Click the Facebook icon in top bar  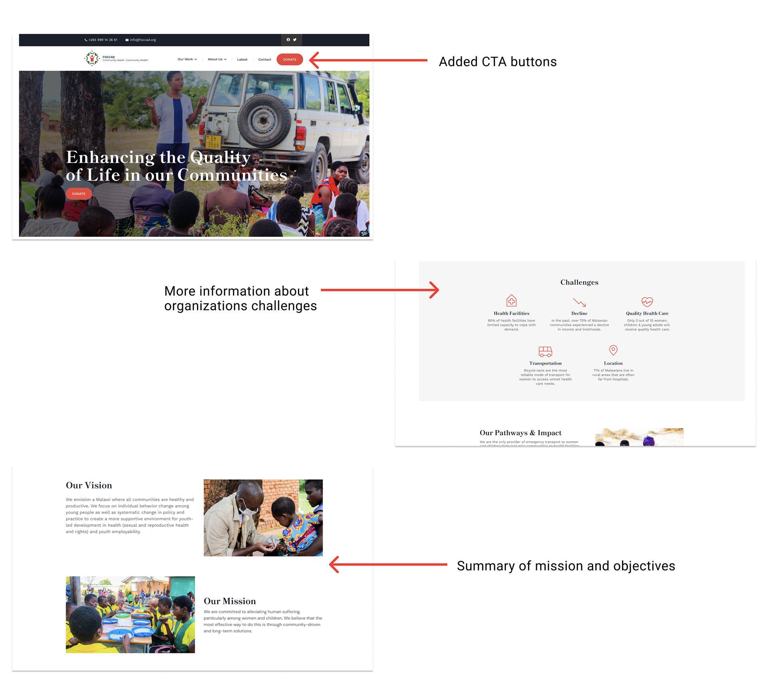point(288,40)
